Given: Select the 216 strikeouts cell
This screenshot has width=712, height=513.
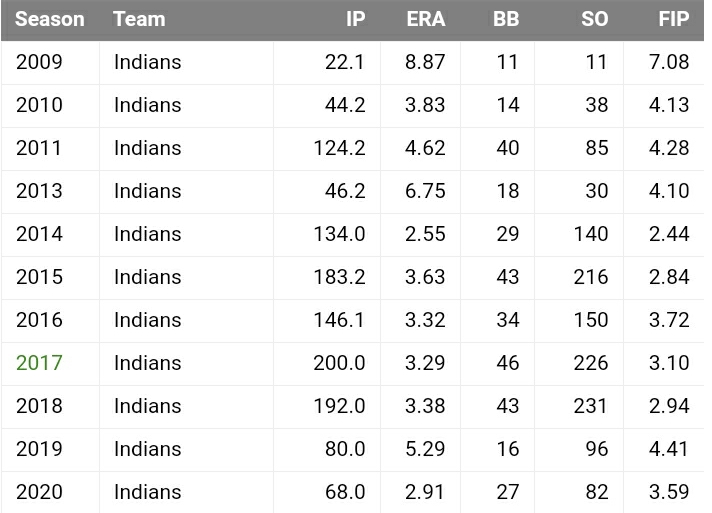Looking at the screenshot, I should (x=591, y=277).
